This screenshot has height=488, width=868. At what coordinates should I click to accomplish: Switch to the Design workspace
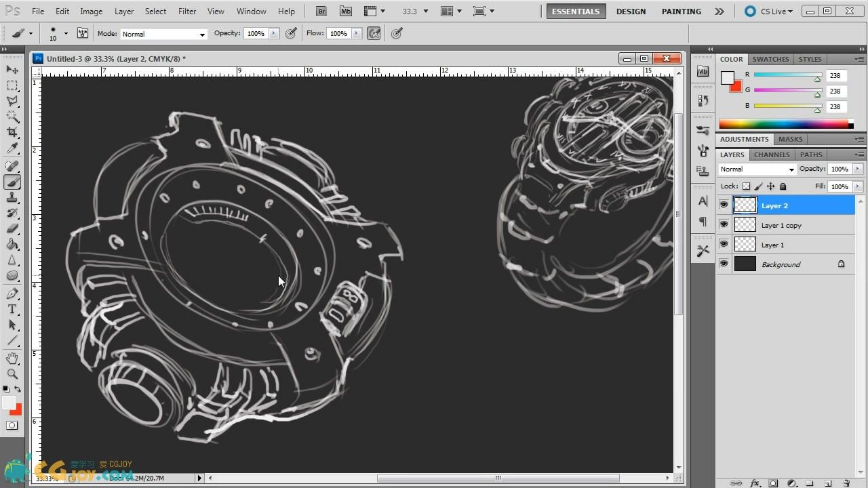click(631, 12)
